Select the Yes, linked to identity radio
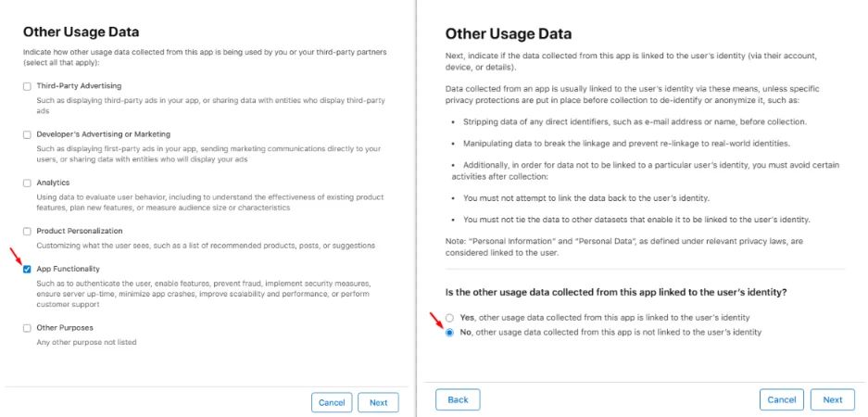 (450, 318)
